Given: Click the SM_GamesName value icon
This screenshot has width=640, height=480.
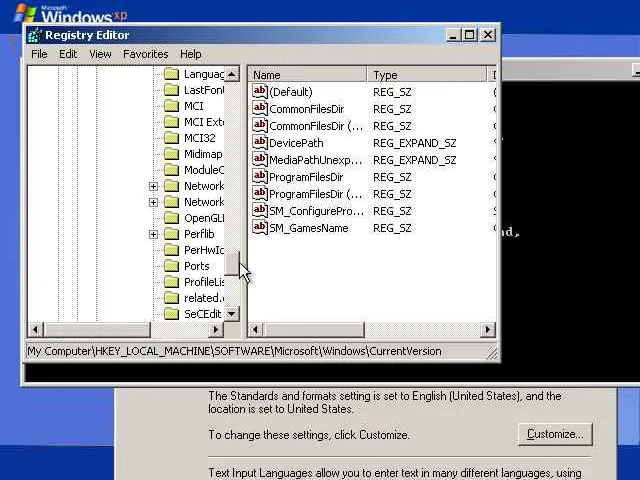Looking at the screenshot, I should pyautogui.click(x=260, y=228).
